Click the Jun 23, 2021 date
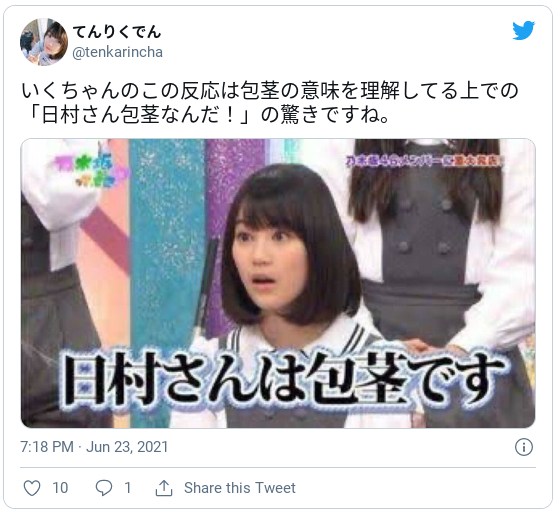557x517 pixels. point(127,447)
